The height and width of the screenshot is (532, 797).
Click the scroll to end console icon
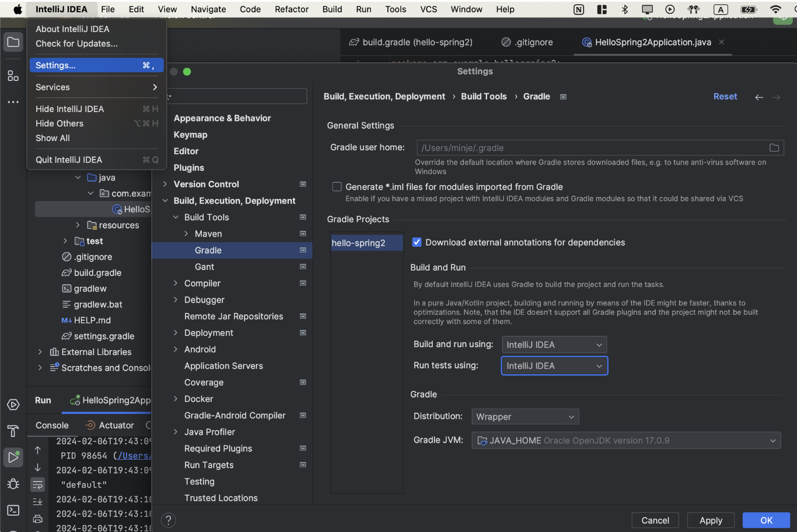(37, 502)
